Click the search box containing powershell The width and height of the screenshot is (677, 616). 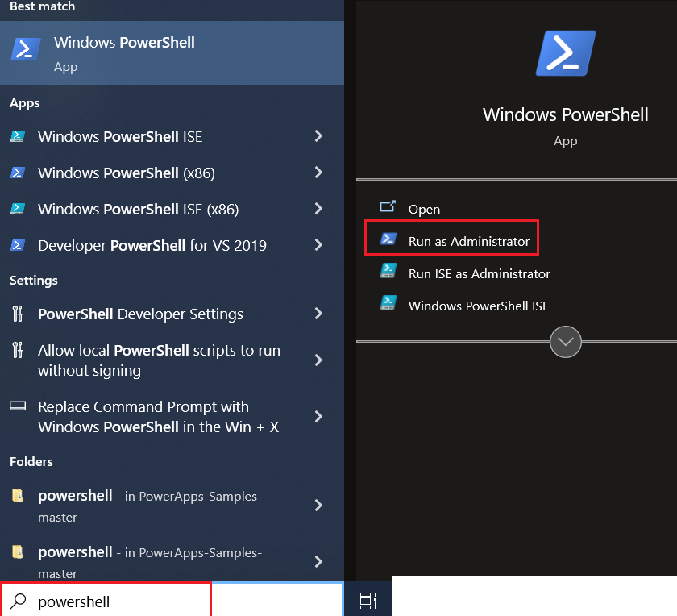pyautogui.click(x=121, y=601)
